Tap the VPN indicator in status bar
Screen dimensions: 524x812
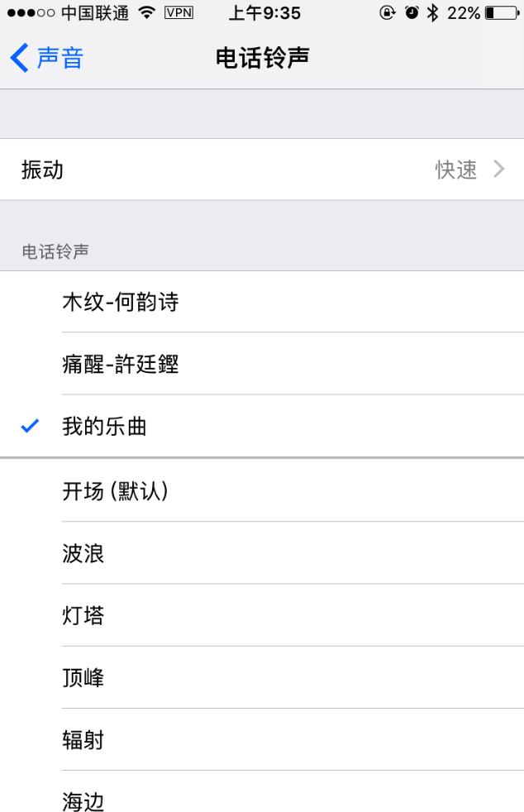(x=179, y=12)
